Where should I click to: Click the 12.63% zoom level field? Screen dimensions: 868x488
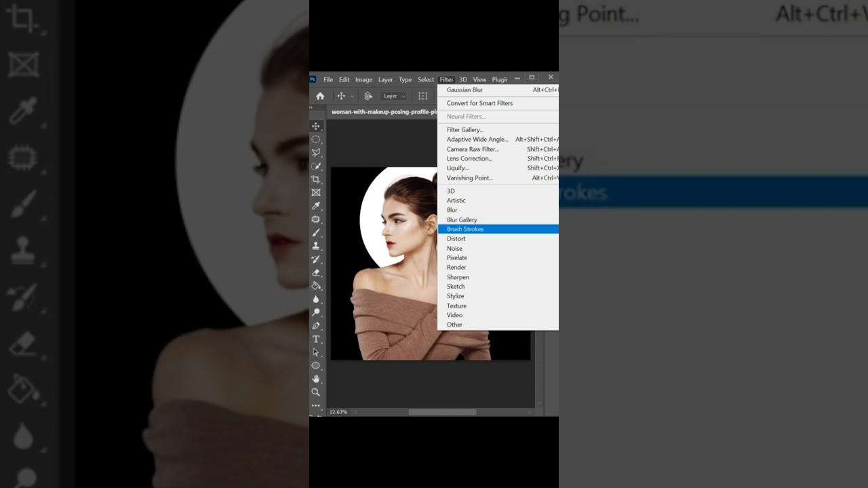[x=338, y=412]
